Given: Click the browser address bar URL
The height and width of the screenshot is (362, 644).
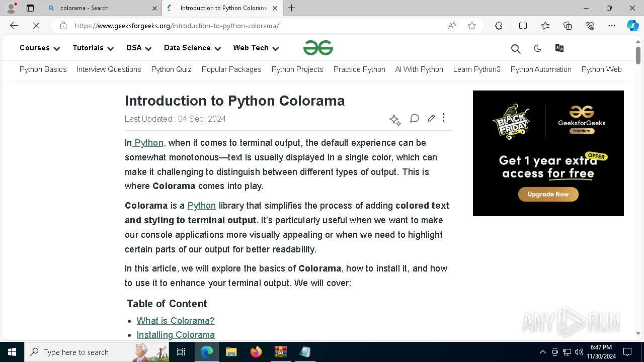Looking at the screenshot, I should 177,26.
